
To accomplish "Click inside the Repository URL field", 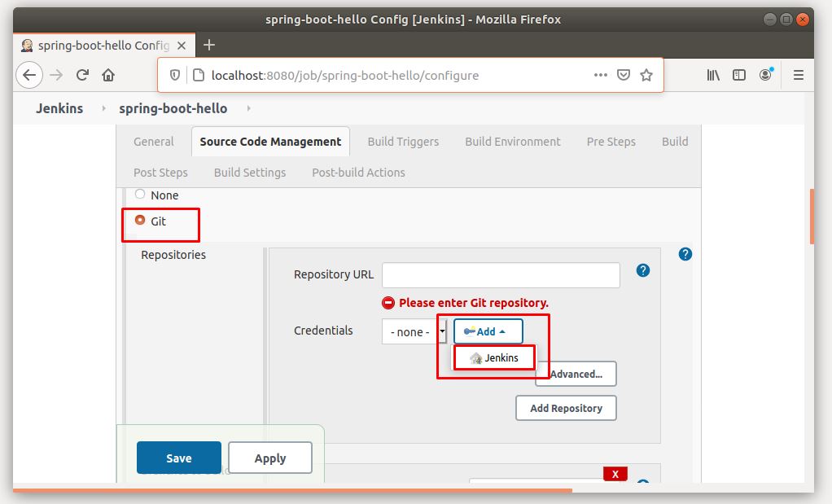I will [x=501, y=274].
